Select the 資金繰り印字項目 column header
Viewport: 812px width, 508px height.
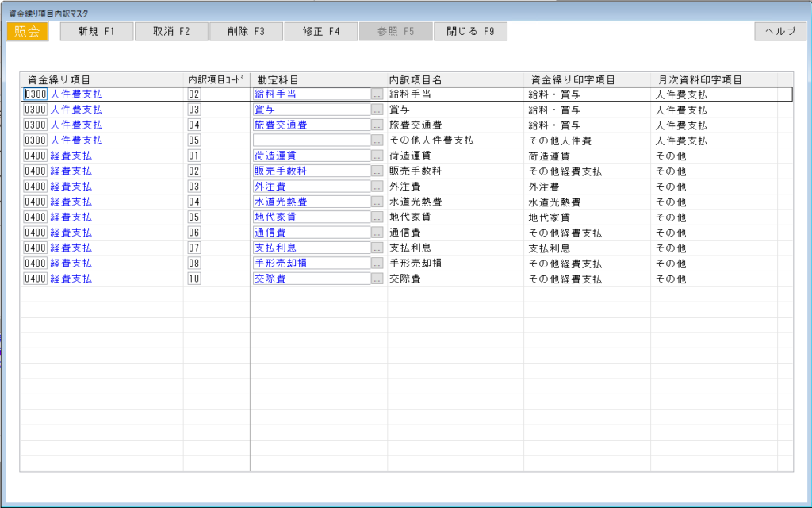pyautogui.click(x=588, y=80)
